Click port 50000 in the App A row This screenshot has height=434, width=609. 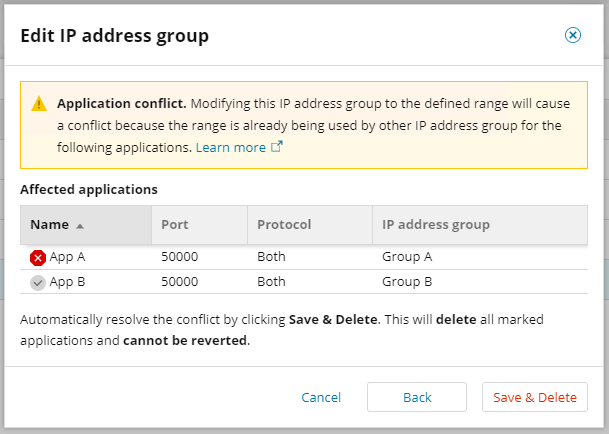180,257
